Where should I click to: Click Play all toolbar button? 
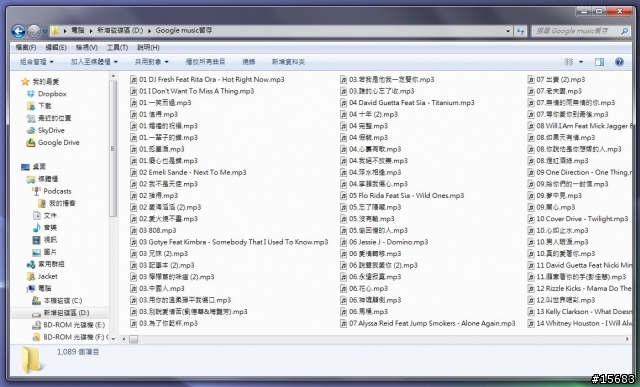click(x=205, y=62)
